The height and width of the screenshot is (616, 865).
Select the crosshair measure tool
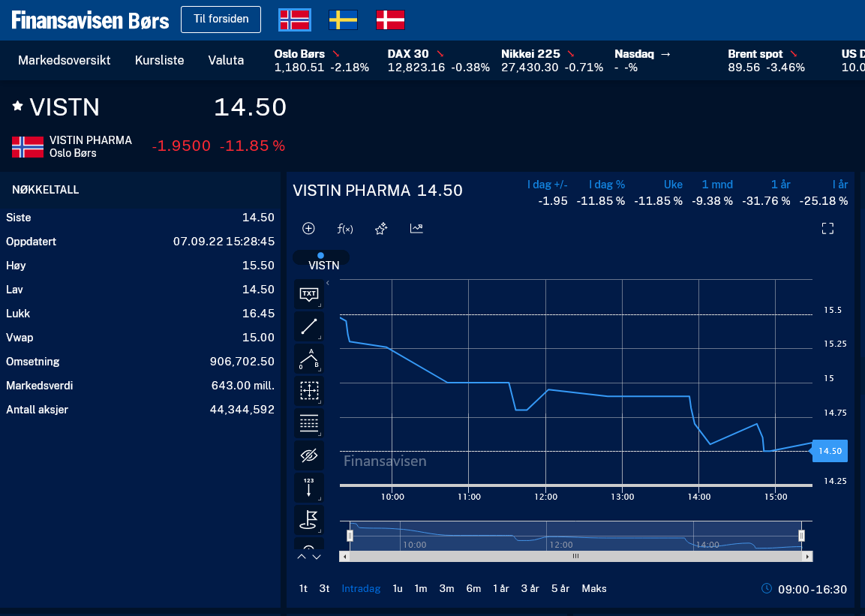309,391
